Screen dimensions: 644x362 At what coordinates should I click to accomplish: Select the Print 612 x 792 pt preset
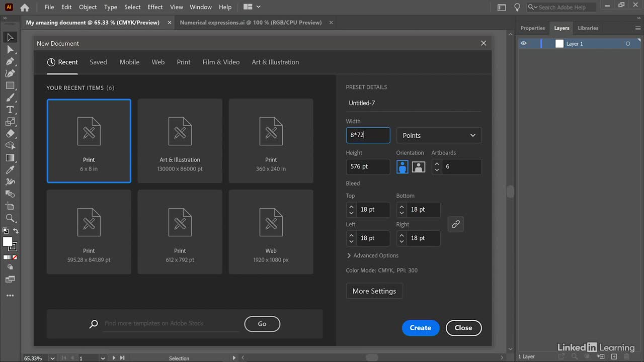[x=180, y=232]
